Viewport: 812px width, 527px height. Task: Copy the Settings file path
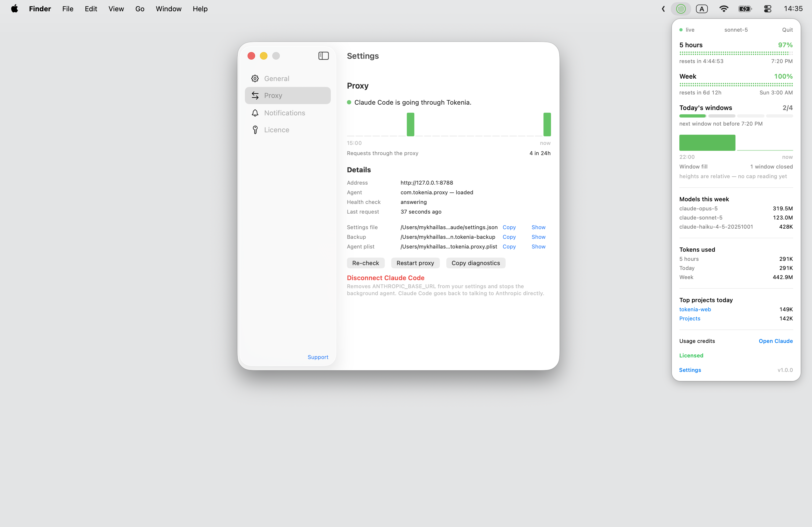pyautogui.click(x=509, y=227)
